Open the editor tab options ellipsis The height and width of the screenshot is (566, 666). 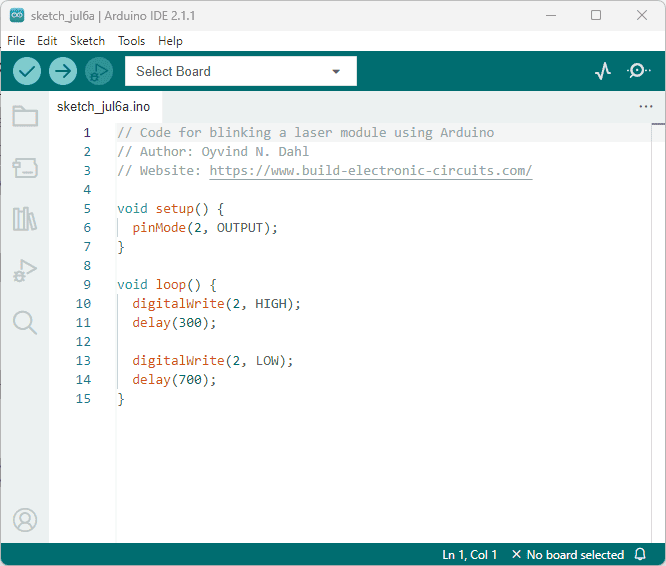coord(646,106)
